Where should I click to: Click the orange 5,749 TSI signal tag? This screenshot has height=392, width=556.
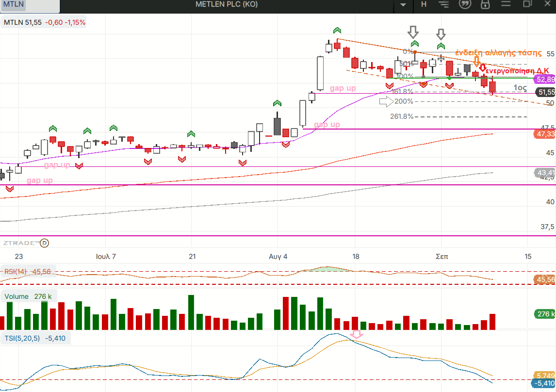[545, 376]
